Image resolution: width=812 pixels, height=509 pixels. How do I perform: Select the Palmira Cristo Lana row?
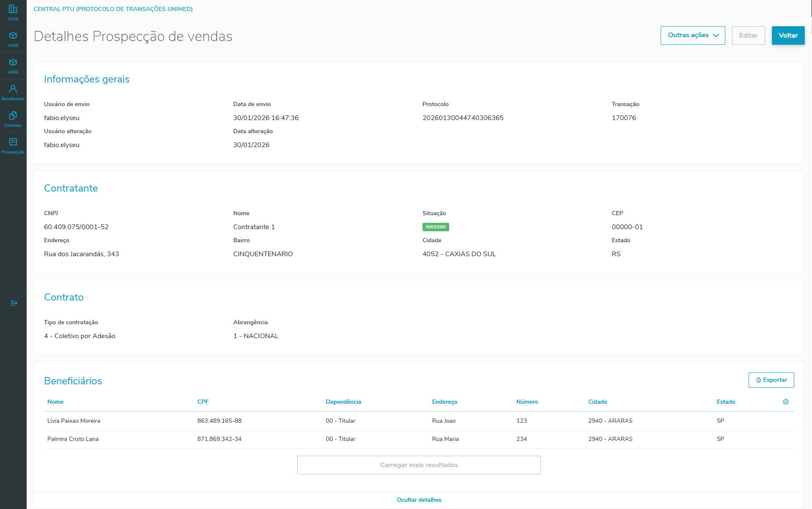click(73, 439)
